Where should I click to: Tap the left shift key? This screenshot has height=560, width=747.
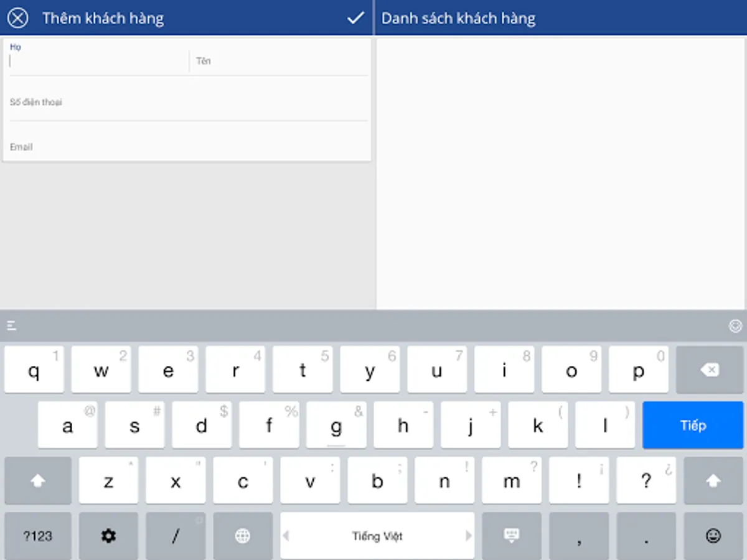38,480
